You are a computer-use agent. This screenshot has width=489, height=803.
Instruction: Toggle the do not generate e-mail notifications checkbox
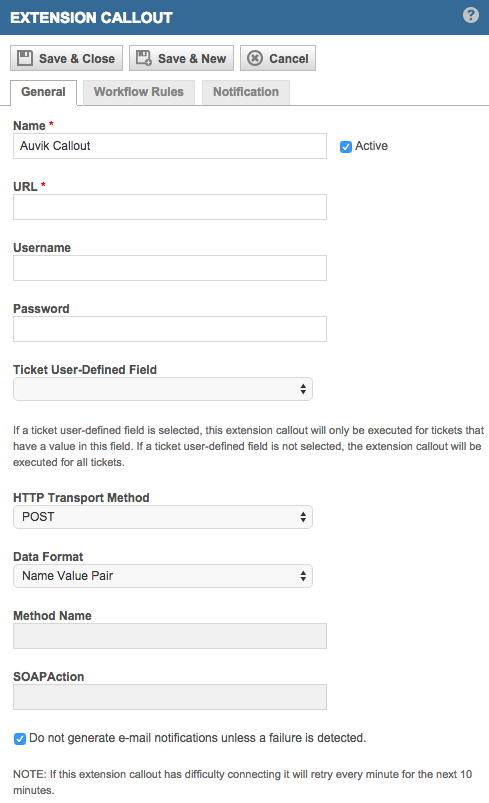click(x=19, y=738)
